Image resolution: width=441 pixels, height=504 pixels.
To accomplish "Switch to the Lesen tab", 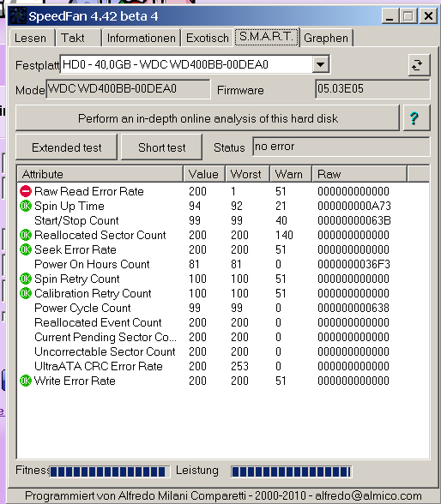I will pos(32,39).
